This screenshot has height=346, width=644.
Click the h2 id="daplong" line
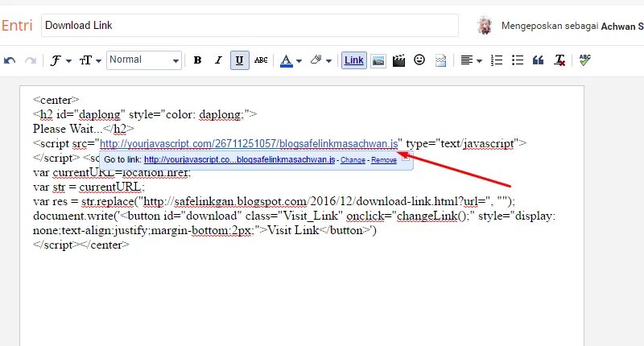tap(145, 114)
